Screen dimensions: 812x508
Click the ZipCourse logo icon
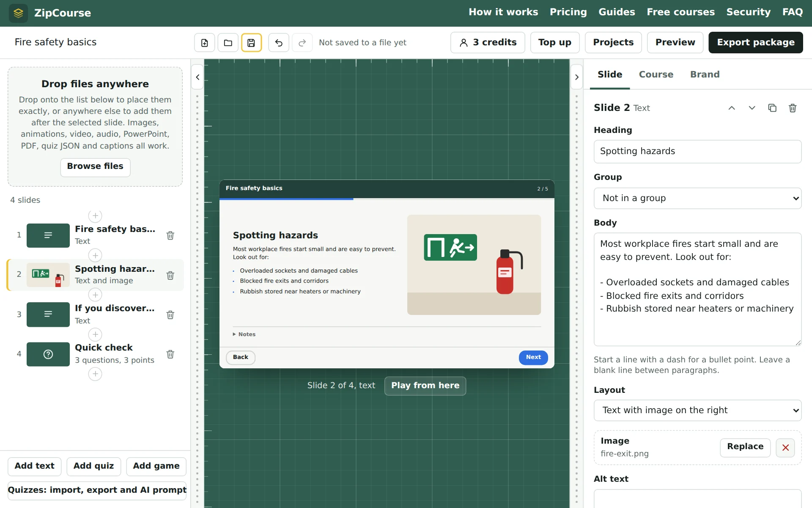[18, 13]
